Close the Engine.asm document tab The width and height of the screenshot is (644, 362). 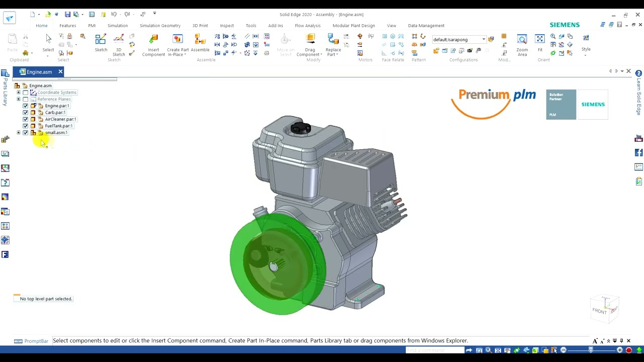click(x=60, y=71)
